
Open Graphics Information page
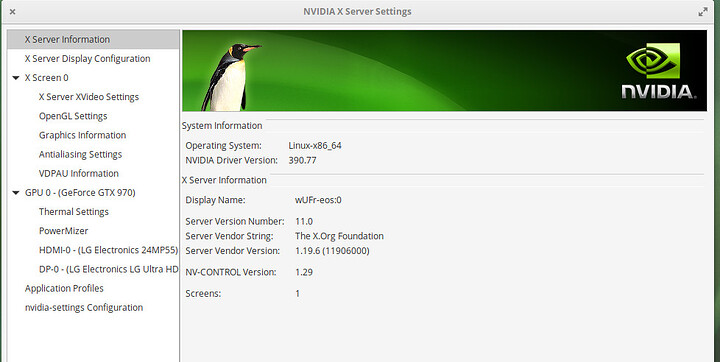pyautogui.click(x=82, y=135)
